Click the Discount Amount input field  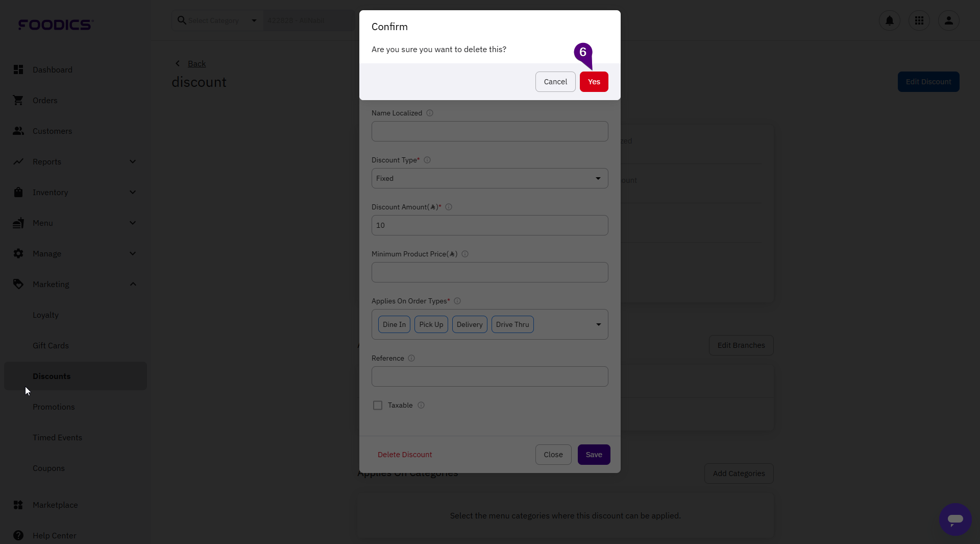(489, 225)
